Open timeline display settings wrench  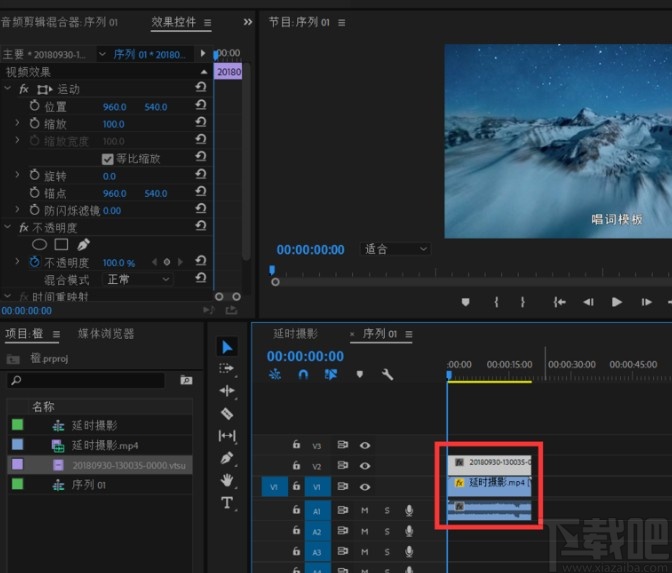(x=387, y=375)
